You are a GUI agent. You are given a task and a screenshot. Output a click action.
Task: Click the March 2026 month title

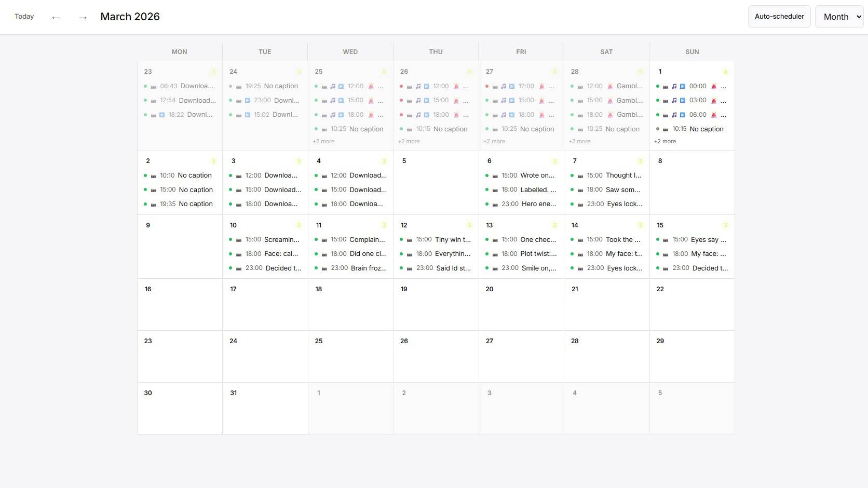130,17
